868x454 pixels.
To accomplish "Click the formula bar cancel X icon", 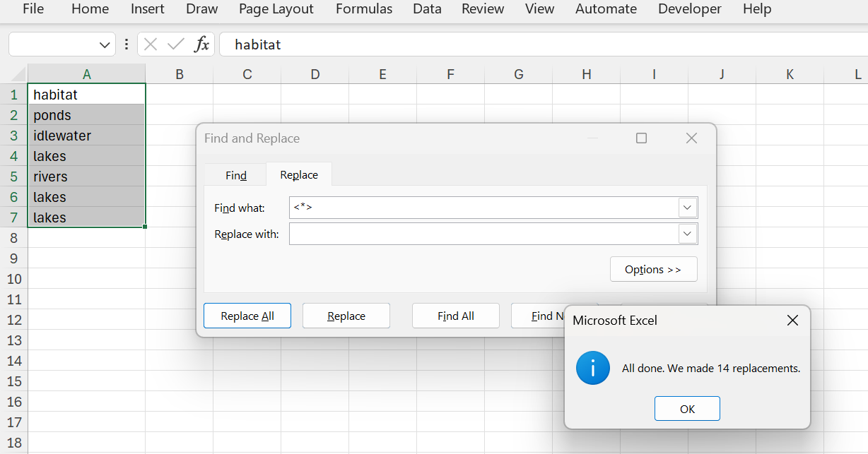I will 150,44.
